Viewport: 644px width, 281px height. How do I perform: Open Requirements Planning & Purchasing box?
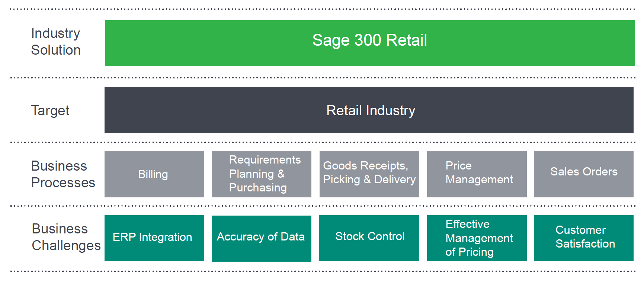[x=262, y=174]
